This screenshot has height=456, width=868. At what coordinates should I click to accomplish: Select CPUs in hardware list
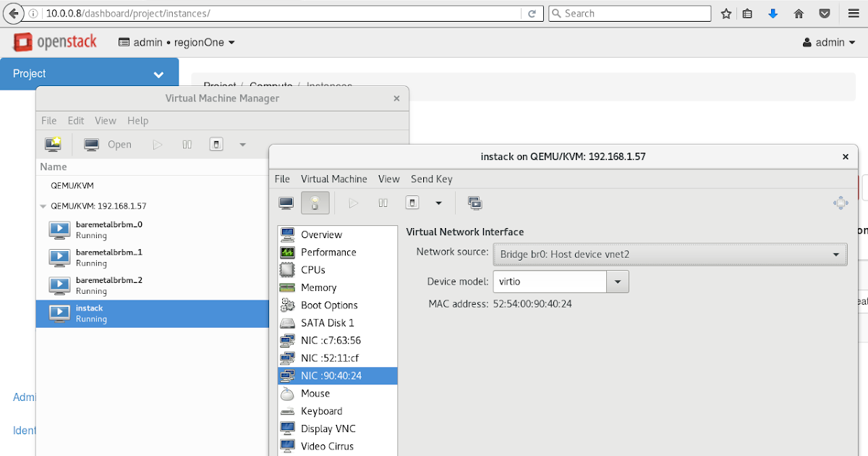click(x=338, y=269)
